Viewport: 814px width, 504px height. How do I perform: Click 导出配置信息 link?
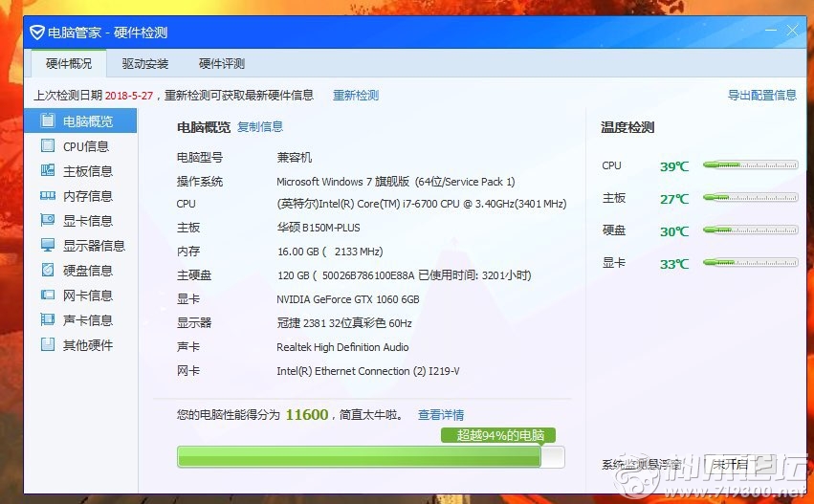coord(762,95)
